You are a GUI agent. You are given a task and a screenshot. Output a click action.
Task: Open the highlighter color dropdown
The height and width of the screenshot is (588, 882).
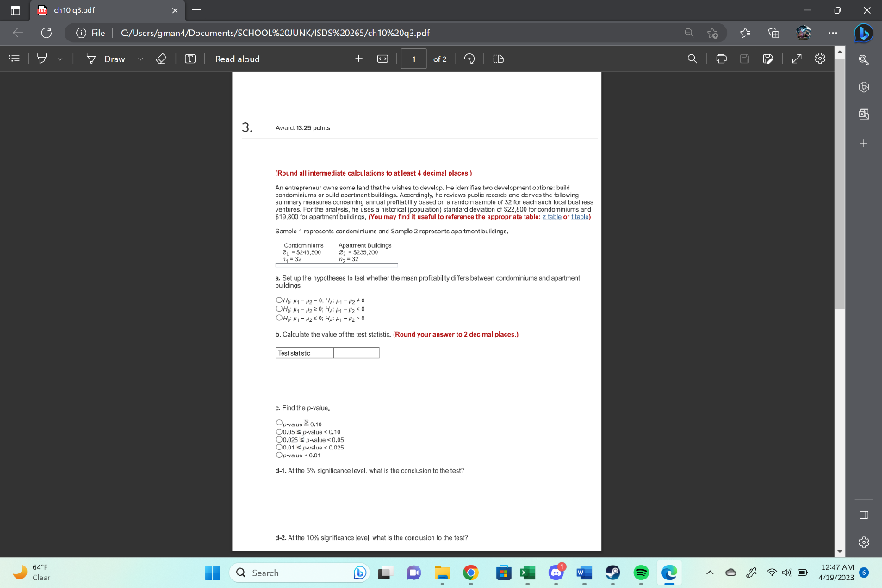[x=59, y=59]
